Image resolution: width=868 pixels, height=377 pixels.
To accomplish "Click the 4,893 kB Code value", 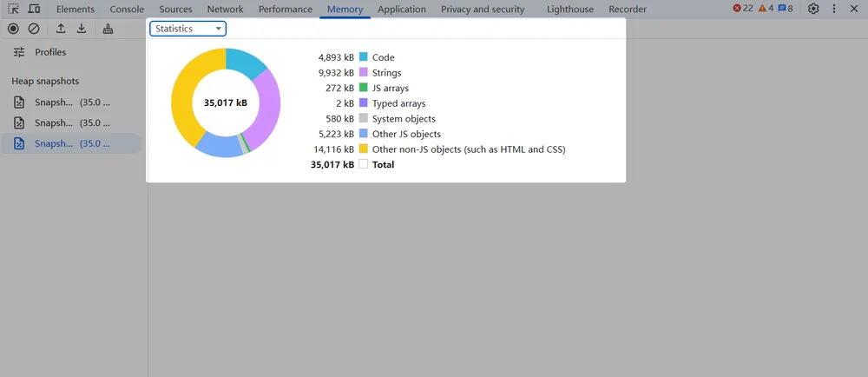I will [336, 57].
